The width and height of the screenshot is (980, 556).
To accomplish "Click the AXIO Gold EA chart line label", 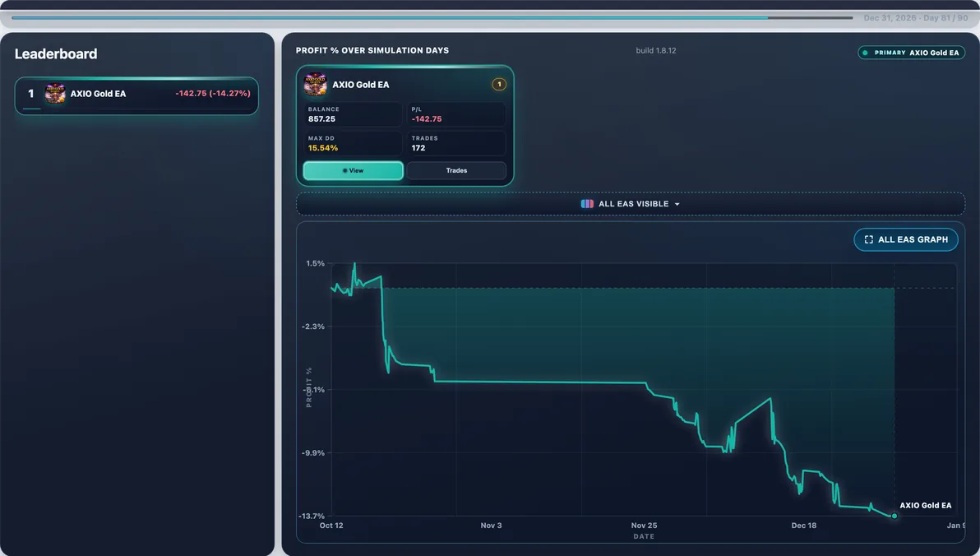I will pos(926,505).
